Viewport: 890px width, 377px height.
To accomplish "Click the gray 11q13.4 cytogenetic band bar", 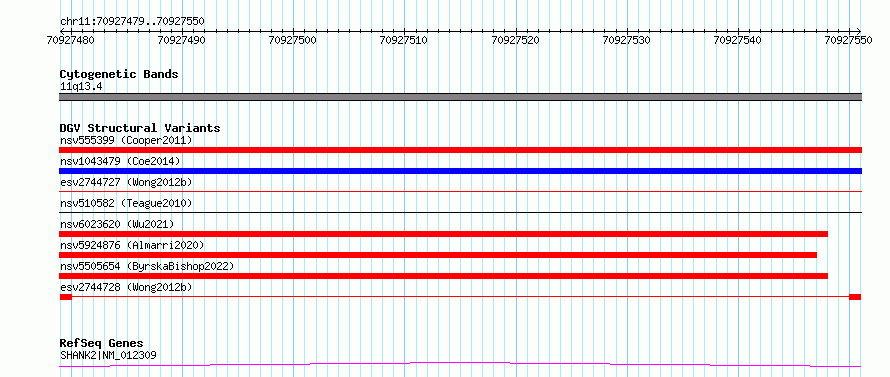I will pos(460,97).
